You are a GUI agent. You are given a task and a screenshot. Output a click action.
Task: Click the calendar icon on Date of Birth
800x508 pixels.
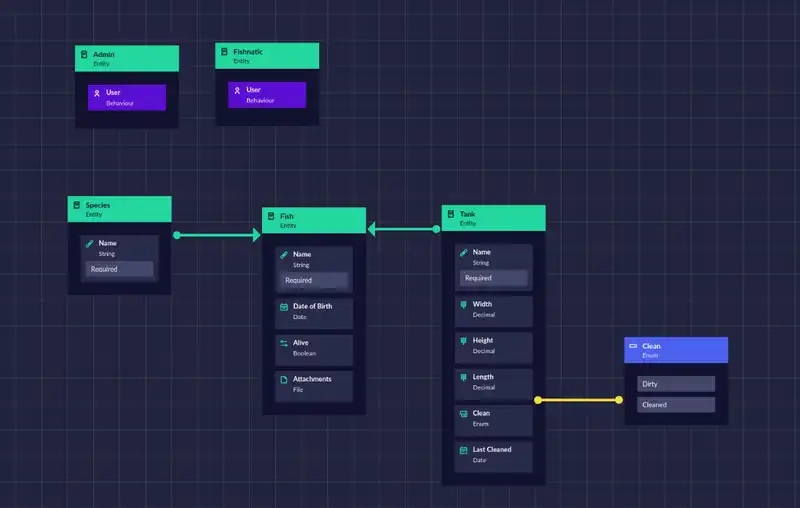click(283, 306)
